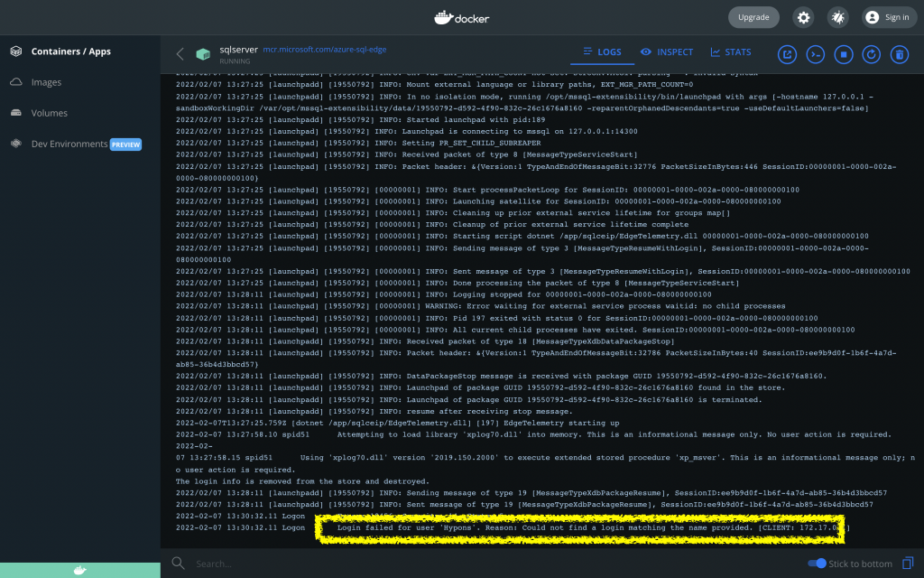
Task: Click the 'Setting PR_SET_CHILD_SUBREAPER' log line
Action: [x=358, y=143]
